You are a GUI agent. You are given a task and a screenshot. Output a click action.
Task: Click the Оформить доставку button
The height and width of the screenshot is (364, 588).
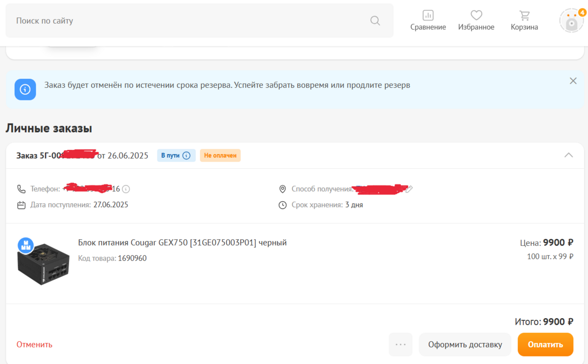(464, 345)
